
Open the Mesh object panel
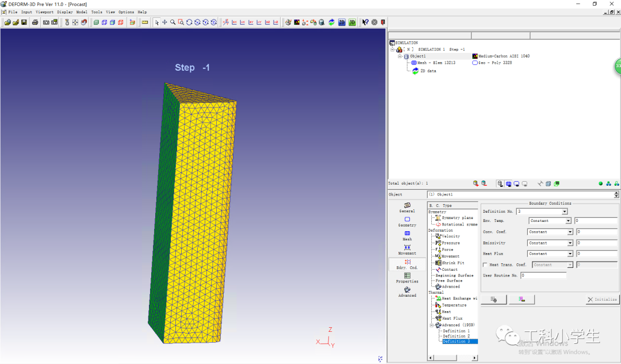pyautogui.click(x=407, y=236)
